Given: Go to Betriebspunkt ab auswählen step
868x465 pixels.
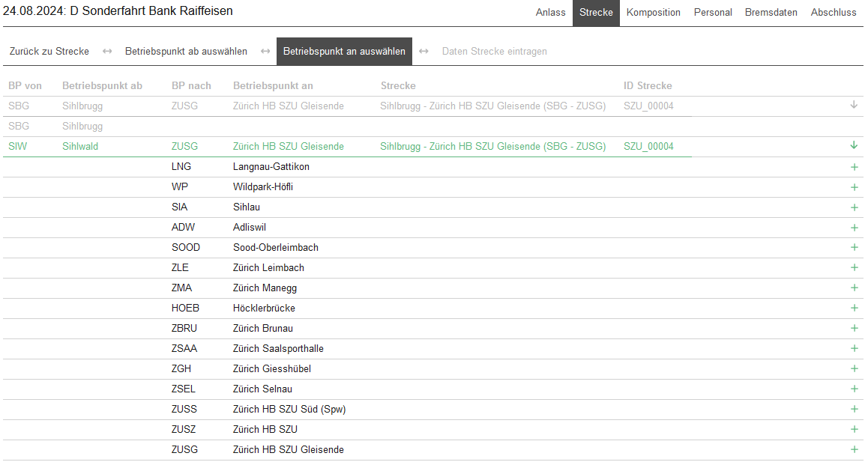Looking at the screenshot, I should coord(186,52).
